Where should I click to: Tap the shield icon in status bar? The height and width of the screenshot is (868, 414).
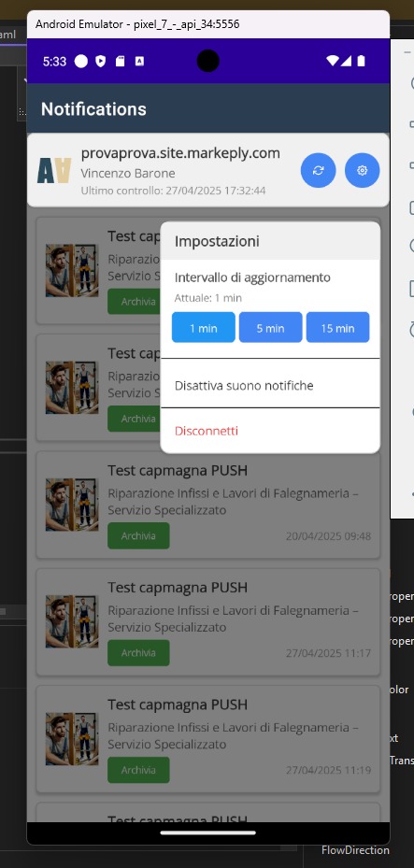tap(100, 62)
